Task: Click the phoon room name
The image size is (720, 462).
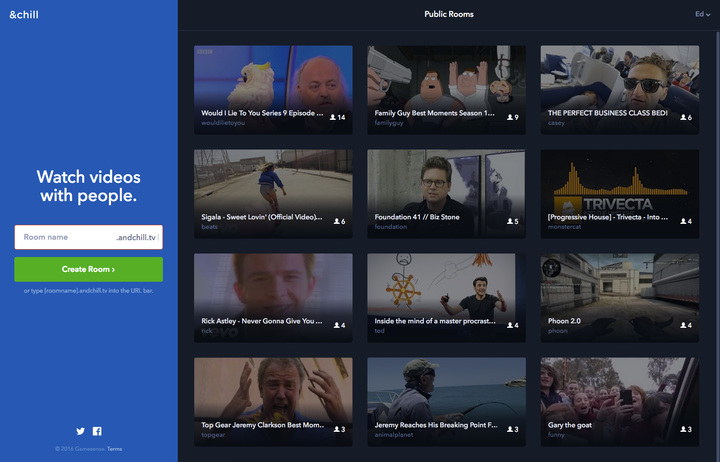Action: pyautogui.click(x=557, y=331)
